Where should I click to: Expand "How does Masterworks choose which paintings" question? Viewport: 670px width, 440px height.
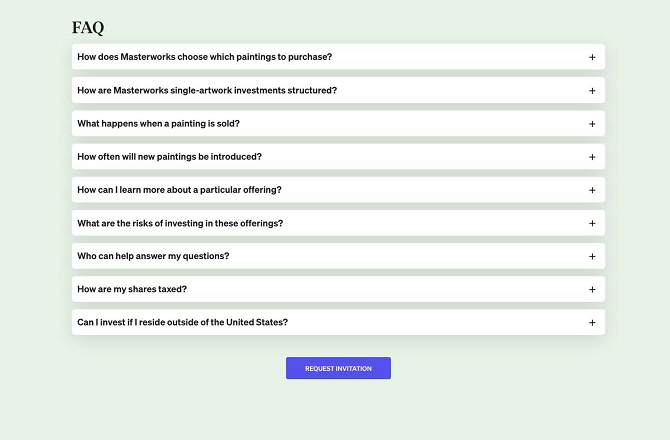204,57
